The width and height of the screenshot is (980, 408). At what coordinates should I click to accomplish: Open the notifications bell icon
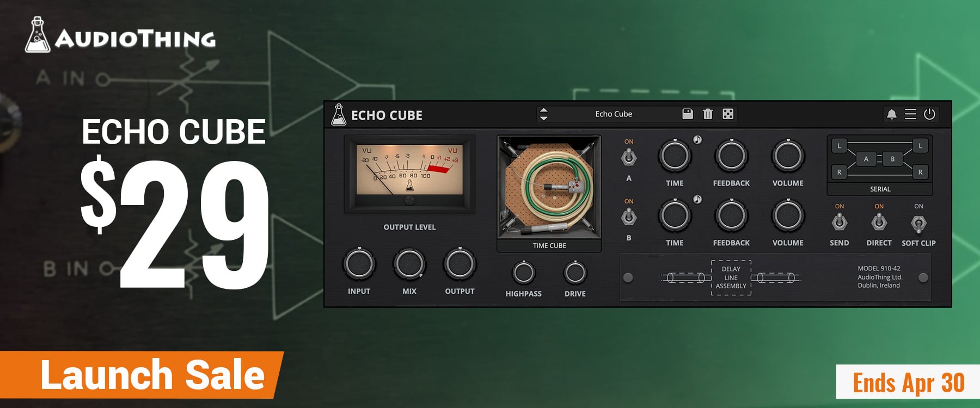click(x=891, y=114)
